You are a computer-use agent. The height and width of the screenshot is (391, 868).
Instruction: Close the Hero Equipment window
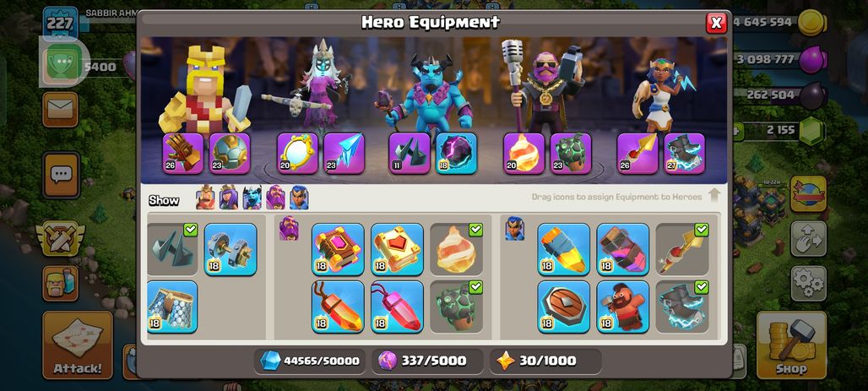point(716,23)
